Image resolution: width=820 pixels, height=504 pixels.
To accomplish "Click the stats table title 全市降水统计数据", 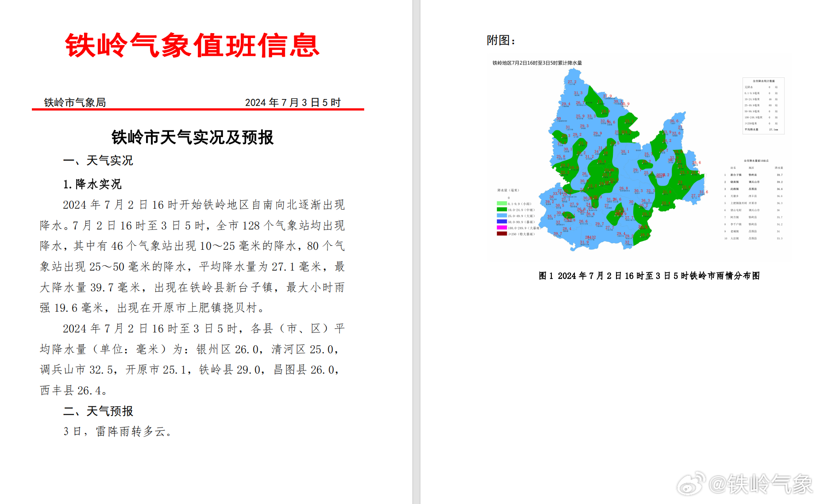I will [764, 81].
